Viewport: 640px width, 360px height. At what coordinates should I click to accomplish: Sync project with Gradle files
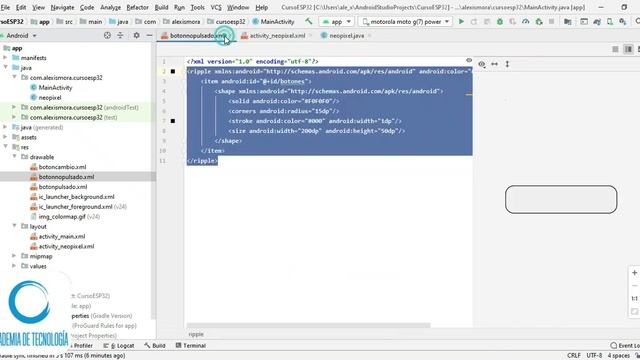coord(597,22)
